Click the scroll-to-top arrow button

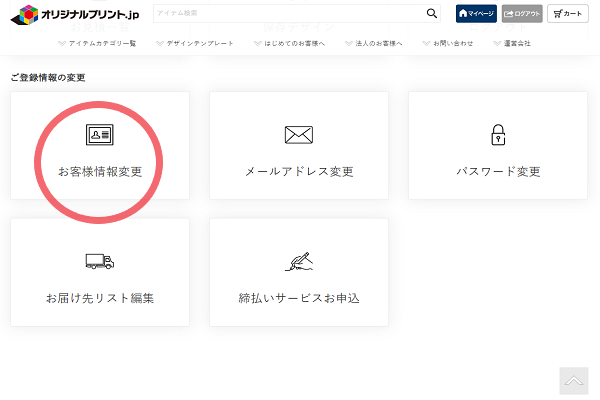[x=573, y=381]
